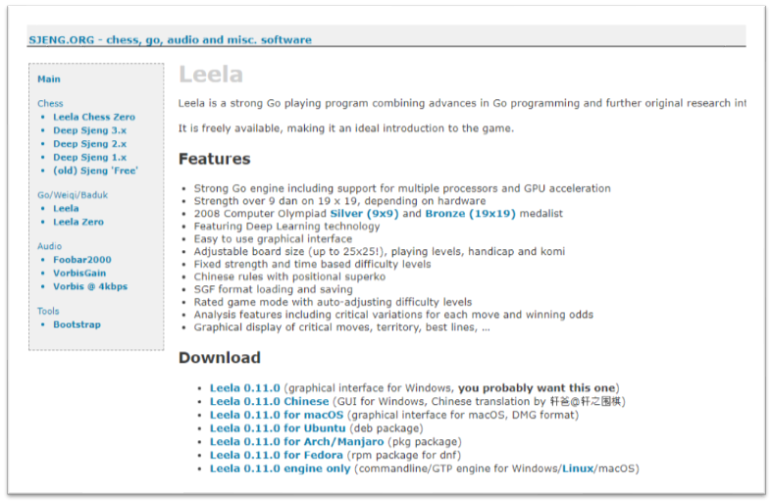Image resolution: width=773 pixels, height=504 pixels.
Task: Click the Chess sidebar category label
Action: click(50, 104)
